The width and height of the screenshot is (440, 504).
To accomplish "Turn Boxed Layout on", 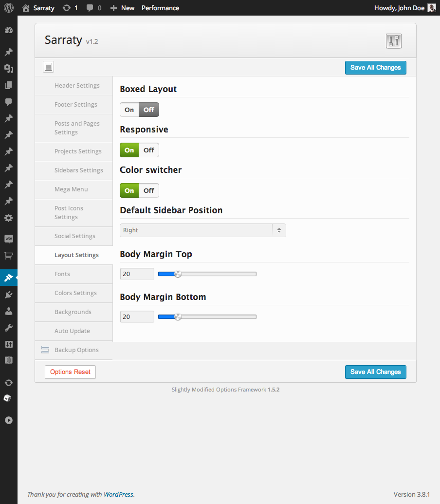I will [x=129, y=110].
